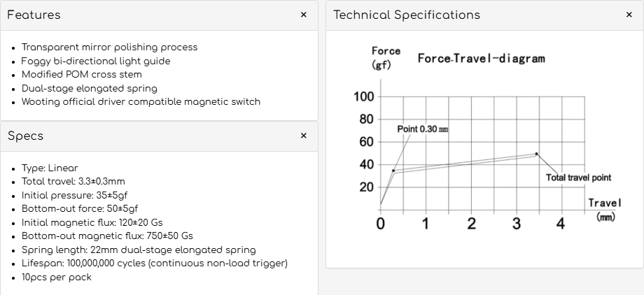Screen dimensions: 644x295
Task: Click the "Total travel point" chart annotation
Action: click(578, 178)
